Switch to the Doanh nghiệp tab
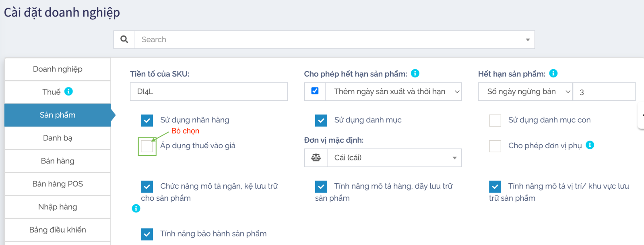The height and width of the screenshot is (245, 644). point(58,69)
